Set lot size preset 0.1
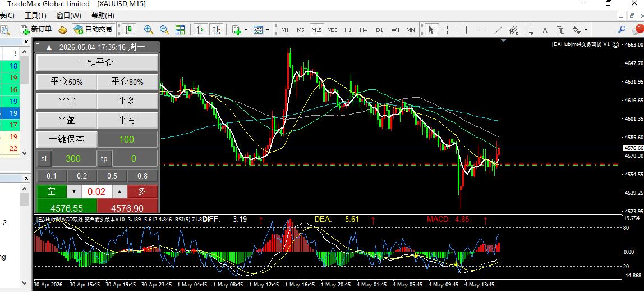The image size is (644, 292). click(52, 176)
